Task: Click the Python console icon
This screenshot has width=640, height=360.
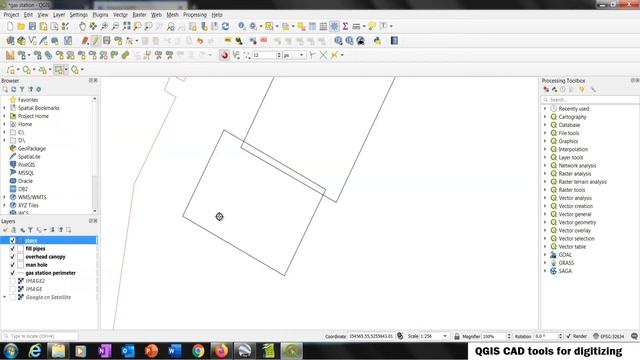Action: click(x=377, y=41)
